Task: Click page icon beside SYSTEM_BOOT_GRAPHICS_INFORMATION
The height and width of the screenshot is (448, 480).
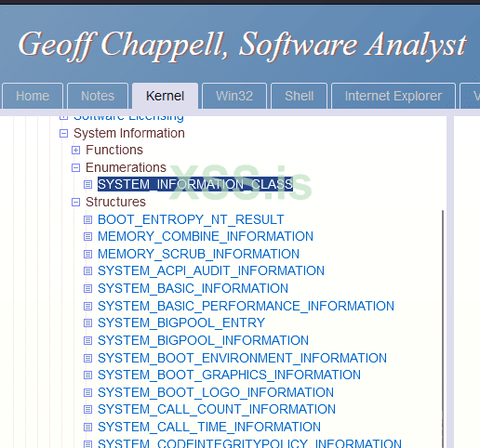Action: pyautogui.click(x=87, y=376)
